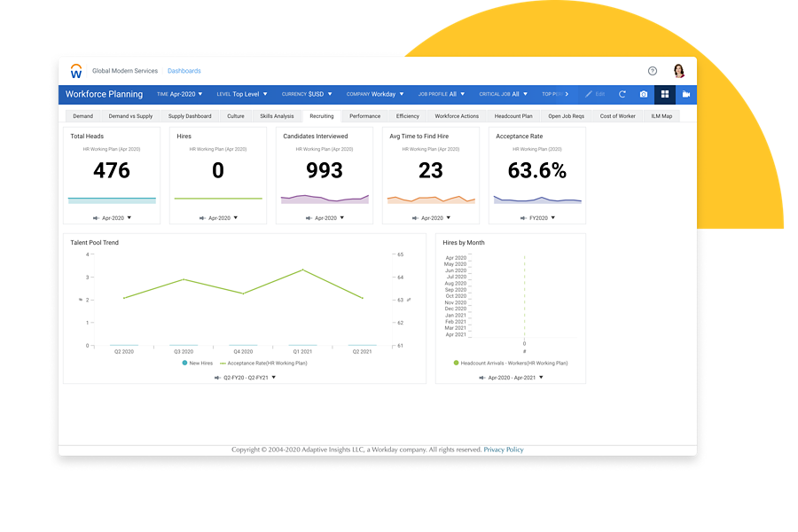Expand the Currency $USD dropdown
798x532 pixels.
307,94
